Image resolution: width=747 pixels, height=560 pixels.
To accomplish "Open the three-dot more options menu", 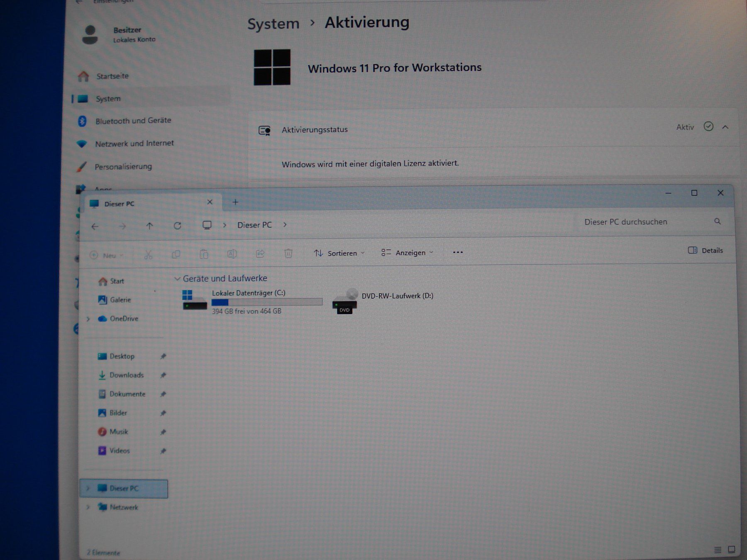I will (x=458, y=252).
